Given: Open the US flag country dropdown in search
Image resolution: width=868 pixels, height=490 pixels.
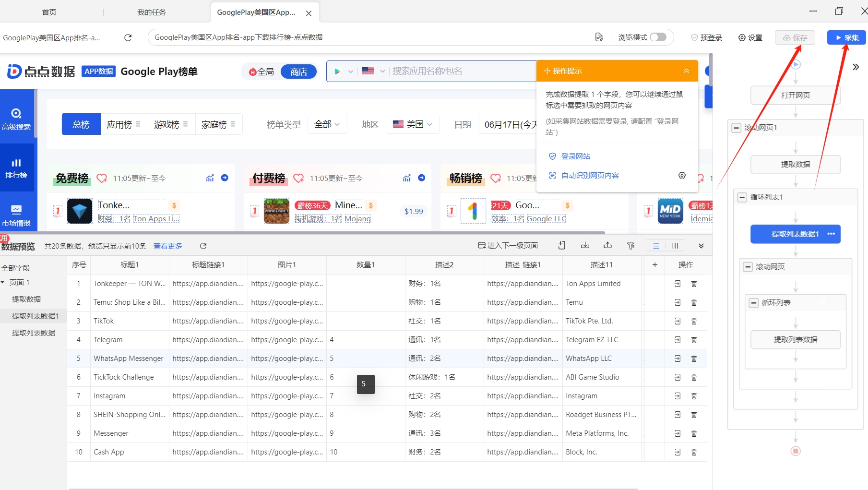Looking at the screenshot, I should 373,71.
